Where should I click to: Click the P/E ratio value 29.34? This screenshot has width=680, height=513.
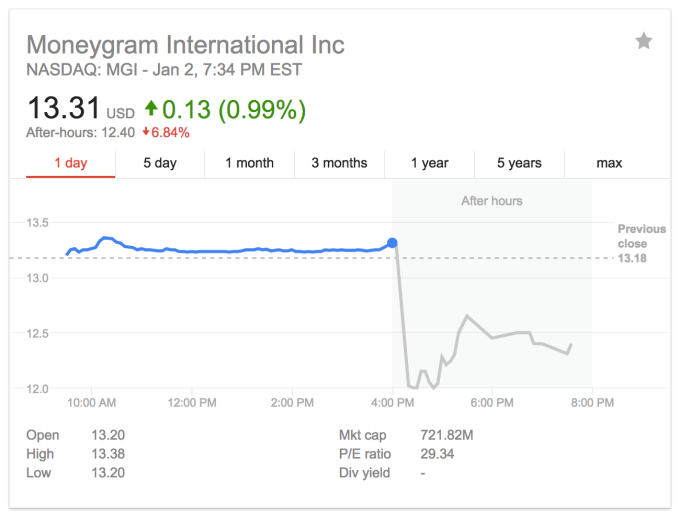point(437,454)
